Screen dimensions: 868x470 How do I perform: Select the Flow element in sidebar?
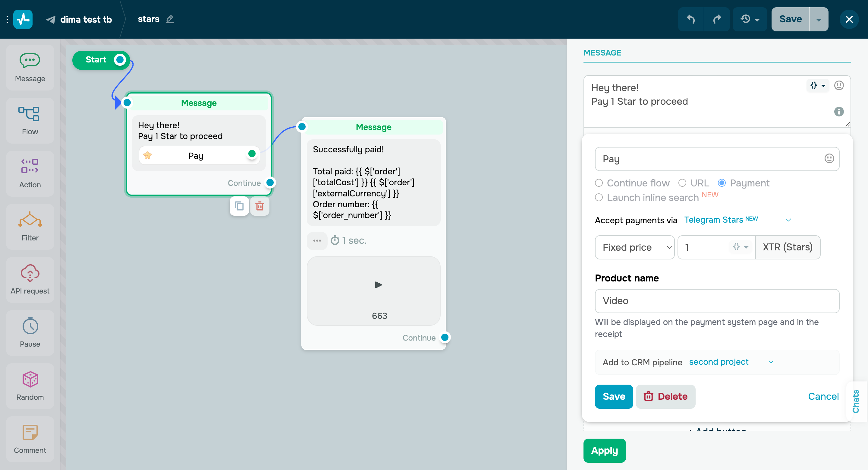tap(30, 120)
